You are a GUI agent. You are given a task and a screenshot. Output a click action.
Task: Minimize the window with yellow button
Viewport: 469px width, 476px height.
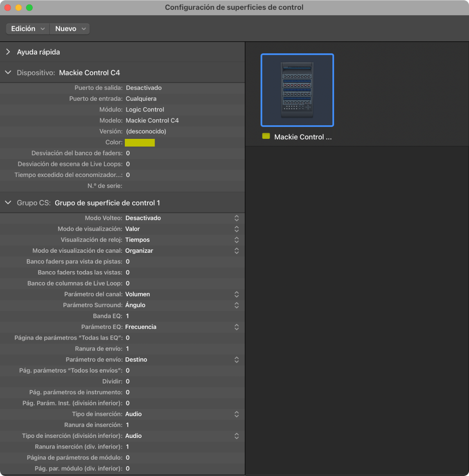click(18, 8)
